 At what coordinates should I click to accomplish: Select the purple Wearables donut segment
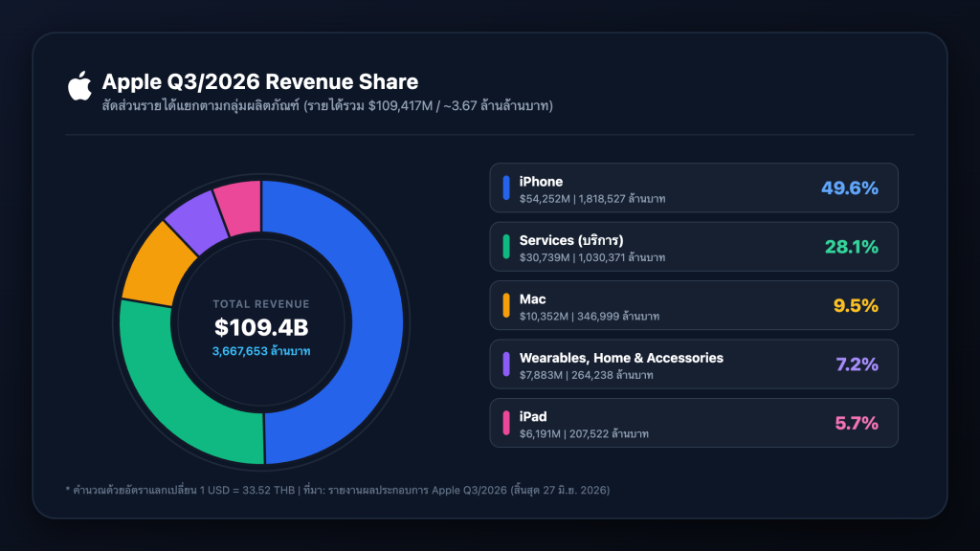tap(195, 222)
